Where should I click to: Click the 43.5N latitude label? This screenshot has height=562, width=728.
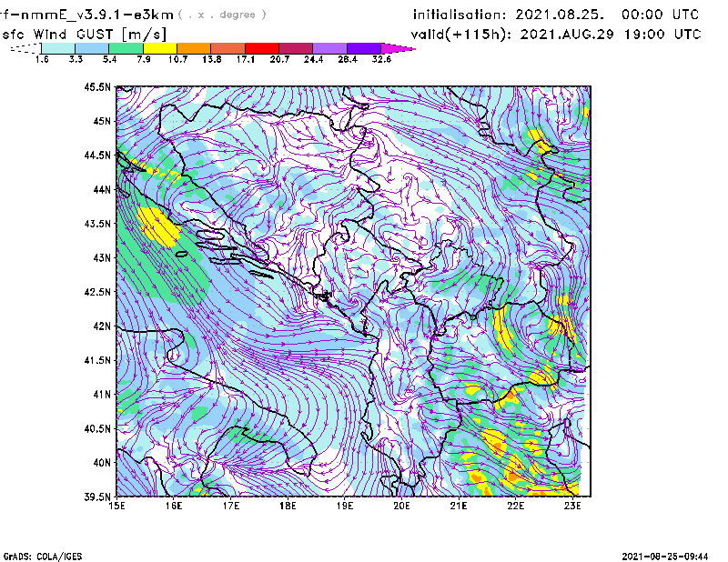pos(97,224)
